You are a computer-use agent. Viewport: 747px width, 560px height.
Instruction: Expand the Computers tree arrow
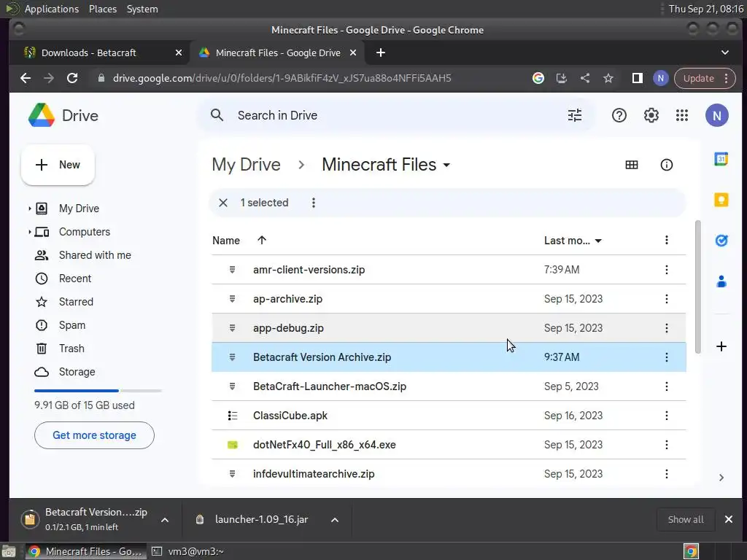pyautogui.click(x=29, y=232)
